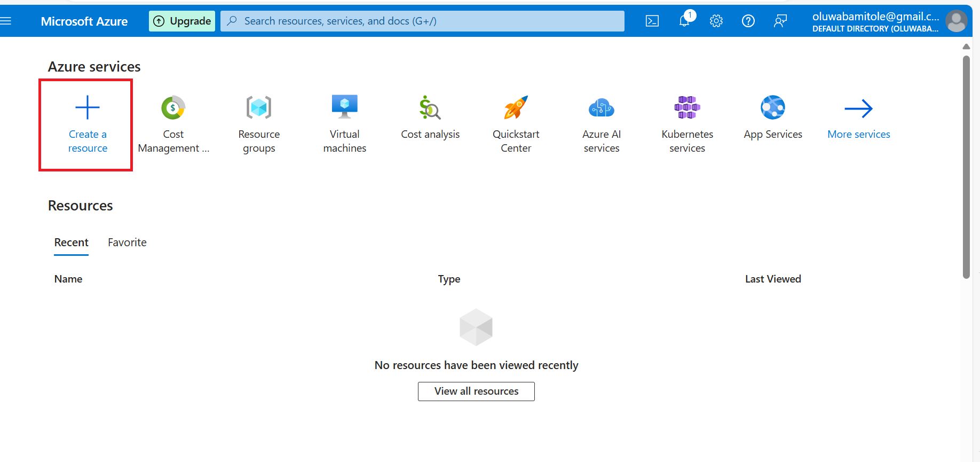Open App Services icon
980x462 pixels.
[773, 108]
